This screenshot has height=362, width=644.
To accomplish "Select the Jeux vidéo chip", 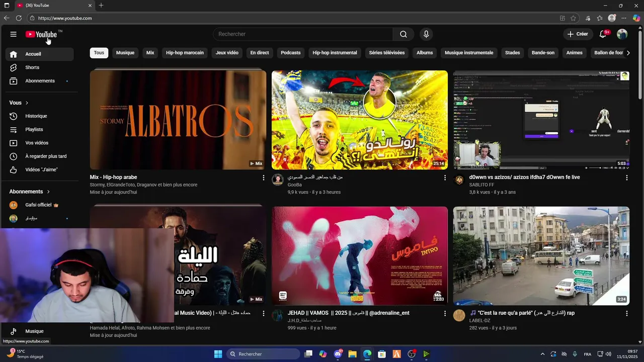I will pyautogui.click(x=227, y=53).
